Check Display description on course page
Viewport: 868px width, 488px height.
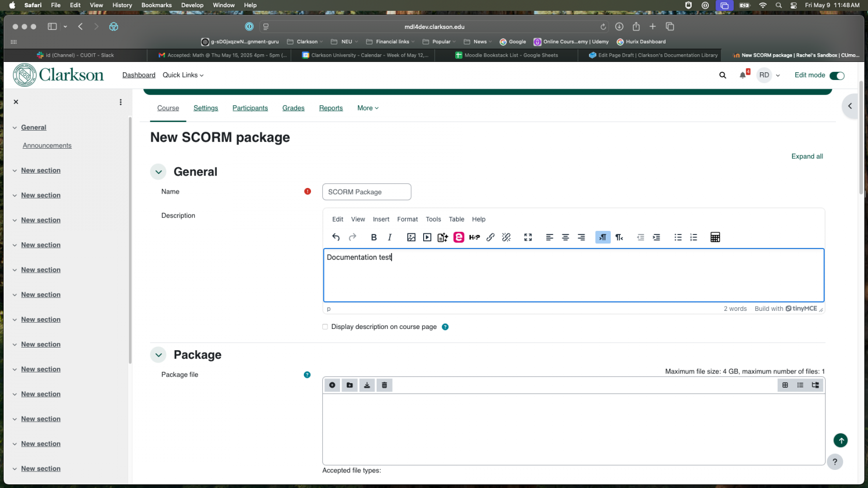(325, 327)
